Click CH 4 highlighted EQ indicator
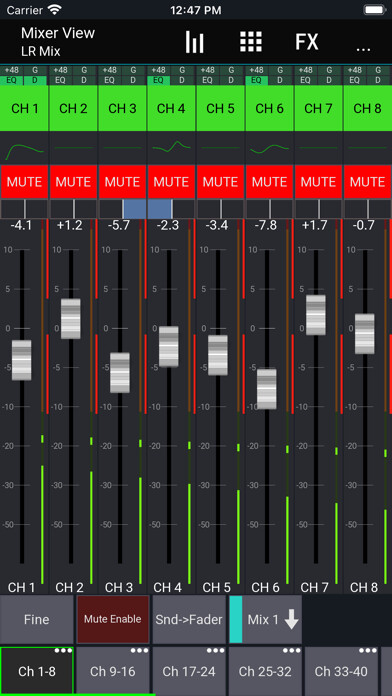The width and height of the screenshot is (392, 696). pyautogui.click(x=159, y=80)
